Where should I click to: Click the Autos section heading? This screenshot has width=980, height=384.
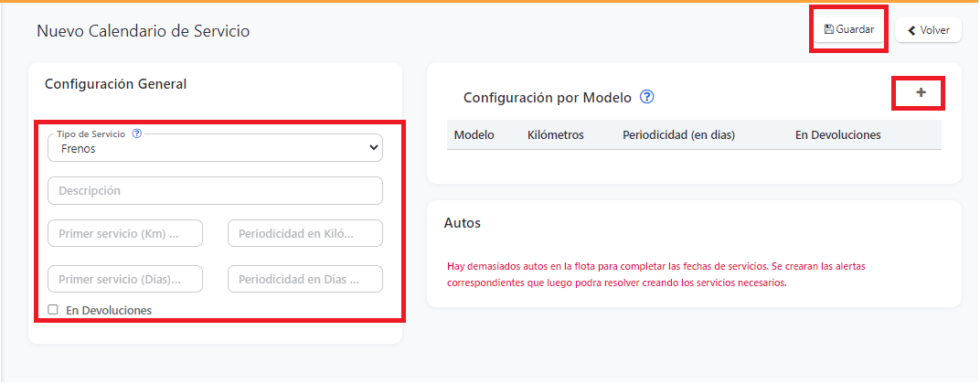tap(462, 222)
